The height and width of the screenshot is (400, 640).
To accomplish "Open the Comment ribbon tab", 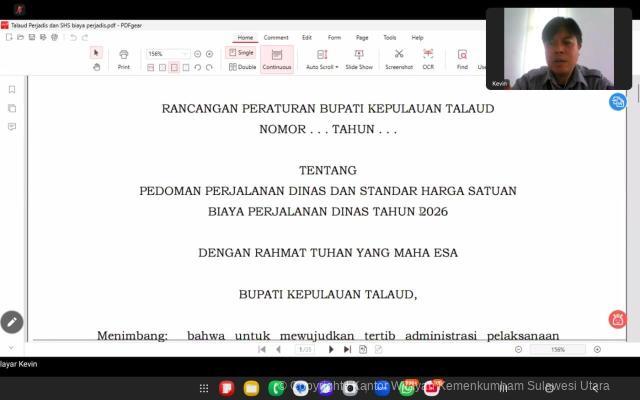I will click(x=276, y=37).
